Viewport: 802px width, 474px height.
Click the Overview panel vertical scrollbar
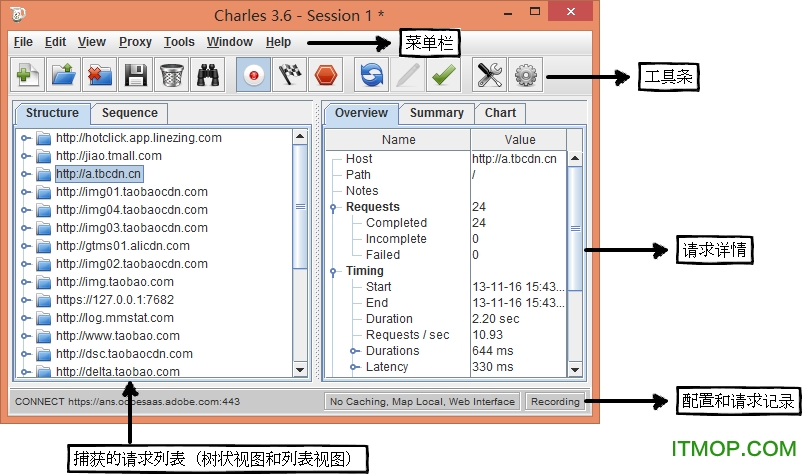pyautogui.click(x=574, y=230)
